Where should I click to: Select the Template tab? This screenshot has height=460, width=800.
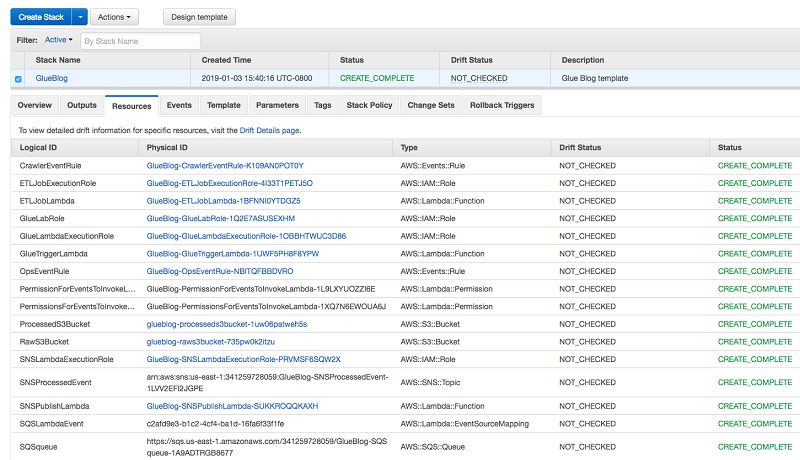click(223, 105)
